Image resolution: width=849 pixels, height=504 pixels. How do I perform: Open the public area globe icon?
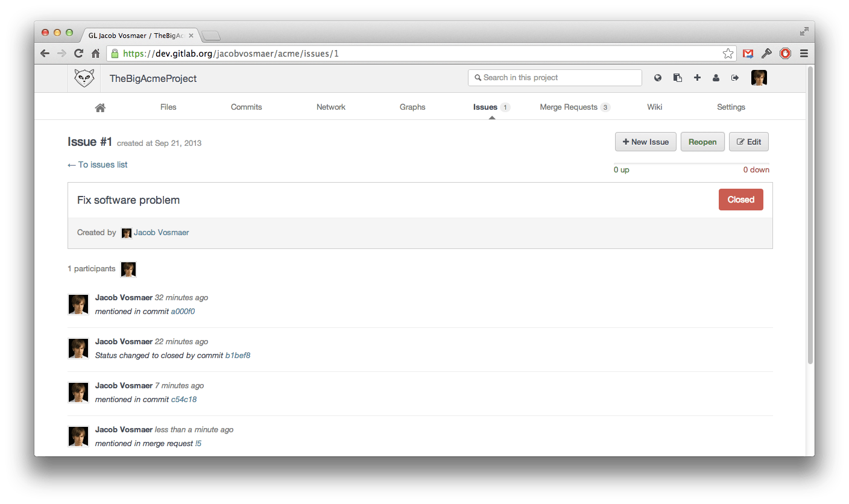point(657,77)
